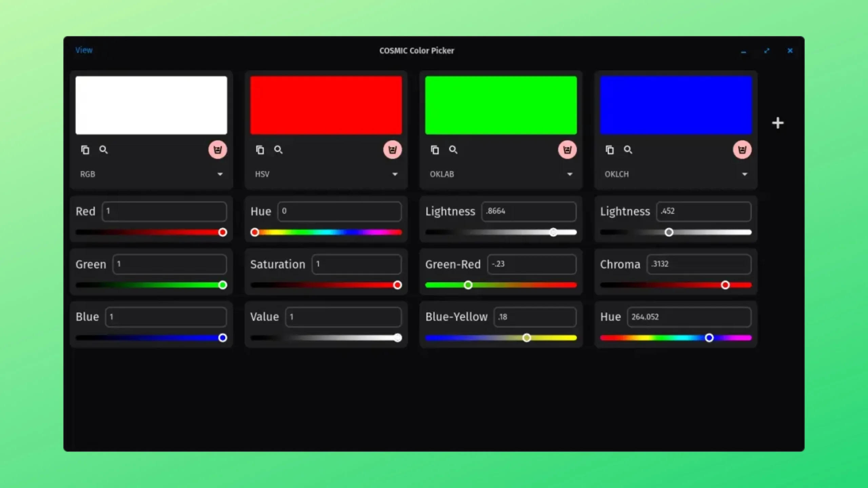868x488 pixels.
Task: Copy the white RGB color to clipboard
Action: coord(85,150)
